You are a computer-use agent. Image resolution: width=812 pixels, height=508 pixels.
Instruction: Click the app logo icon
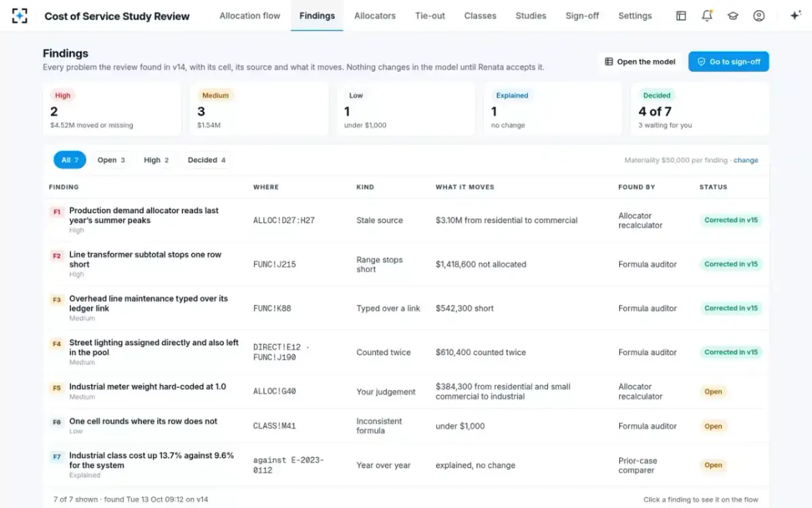(20, 16)
